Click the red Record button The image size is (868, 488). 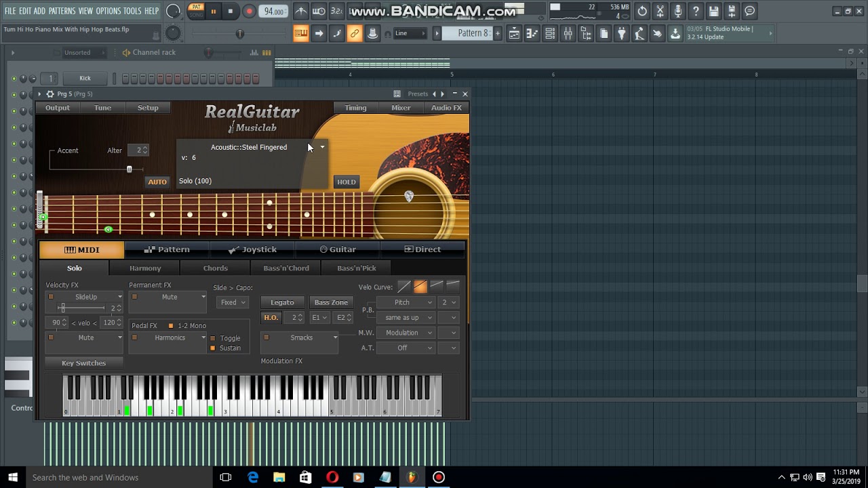[249, 12]
